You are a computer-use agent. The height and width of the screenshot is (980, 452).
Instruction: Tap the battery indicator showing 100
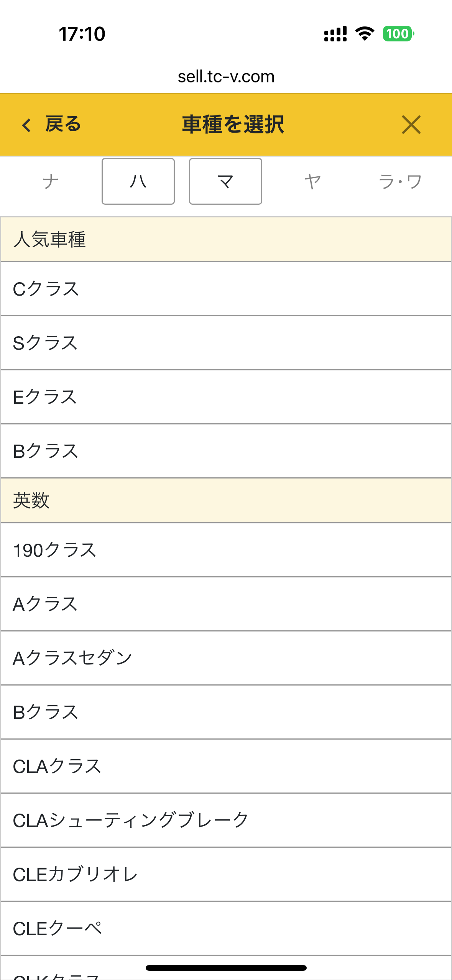coord(397,34)
